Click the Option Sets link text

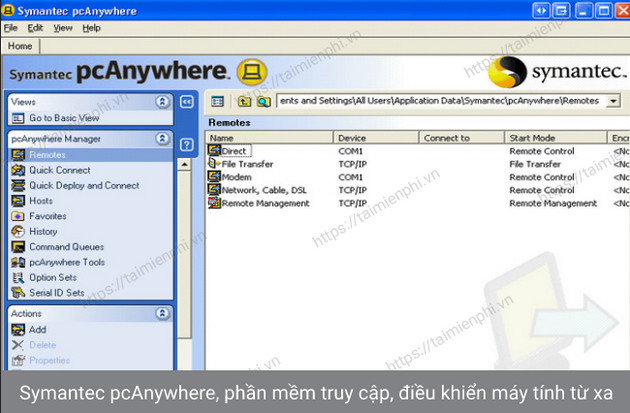point(53,277)
